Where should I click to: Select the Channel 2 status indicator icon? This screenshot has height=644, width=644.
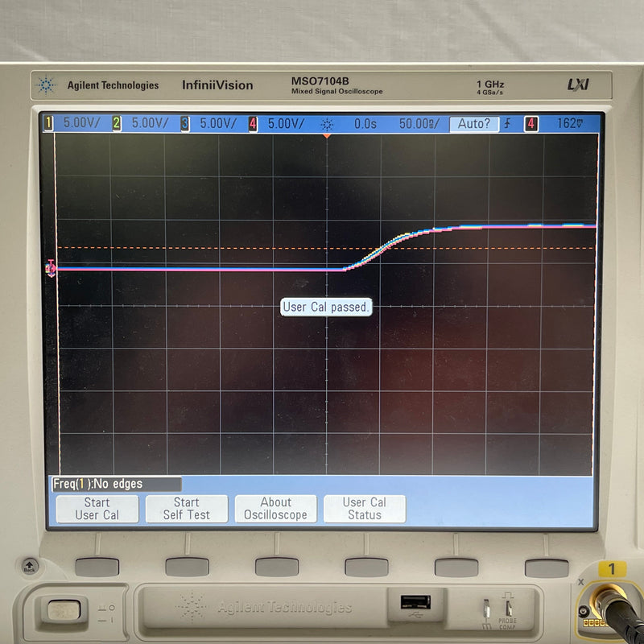(x=116, y=123)
